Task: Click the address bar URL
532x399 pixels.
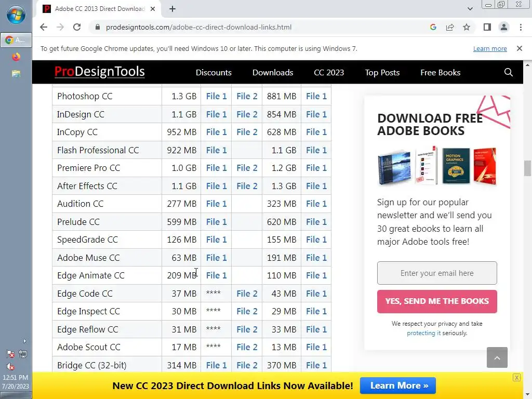Action: pyautogui.click(x=198, y=27)
